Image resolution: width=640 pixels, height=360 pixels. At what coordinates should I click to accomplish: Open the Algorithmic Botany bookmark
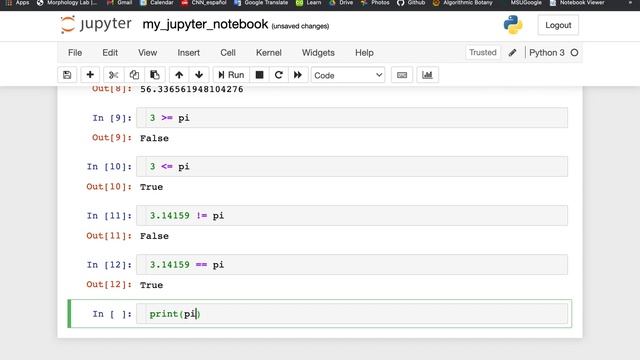click(x=462, y=3)
